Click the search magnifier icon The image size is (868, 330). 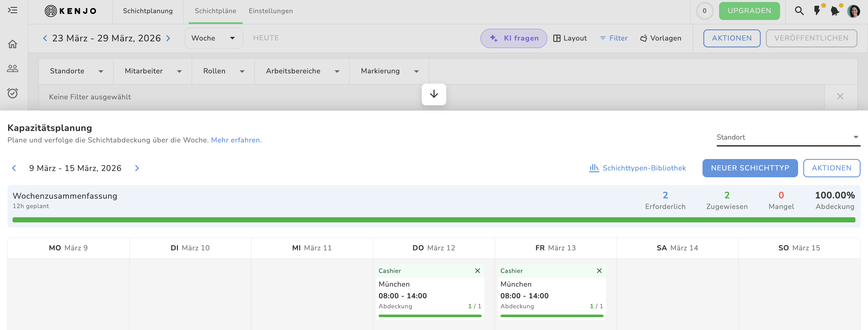(799, 11)
